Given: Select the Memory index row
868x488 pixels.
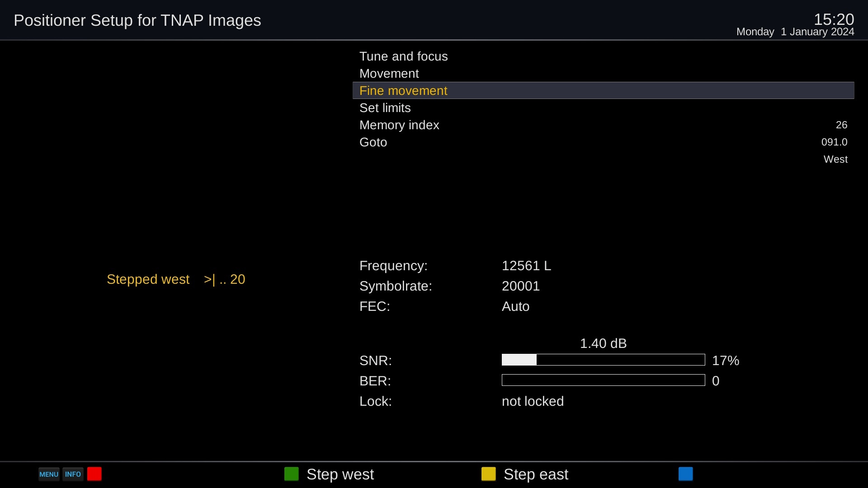Looking at the screenshot, I should pyautogui.click(x=604, y=125).
